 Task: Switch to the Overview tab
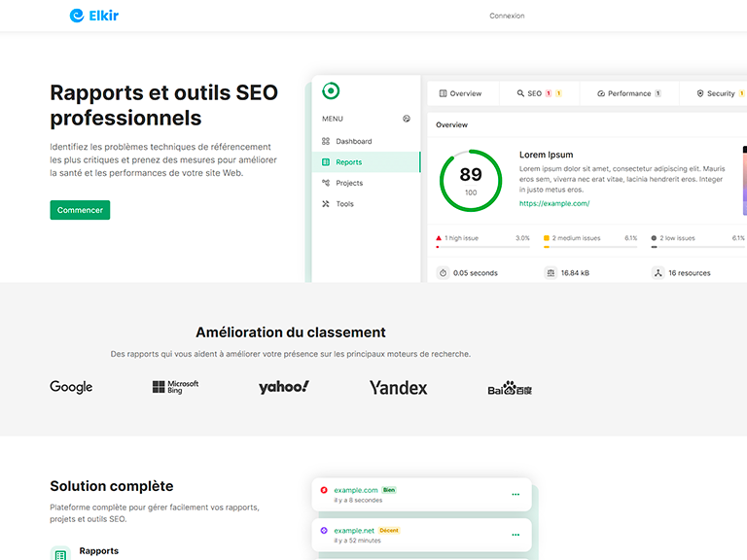coord(460,93)
